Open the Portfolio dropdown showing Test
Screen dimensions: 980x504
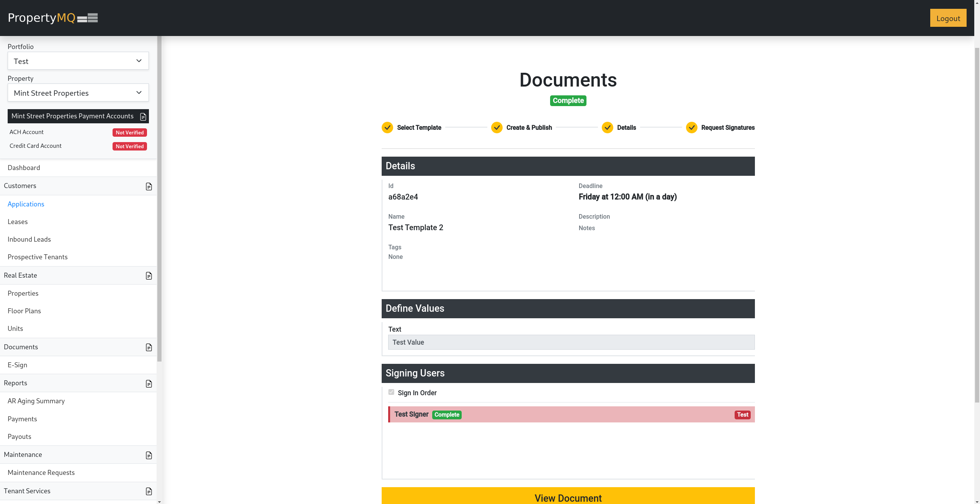point(78,61)
